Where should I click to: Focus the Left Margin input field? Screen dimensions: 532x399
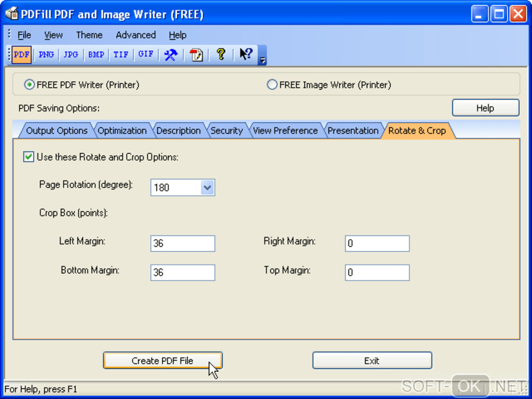pos(183,243)
